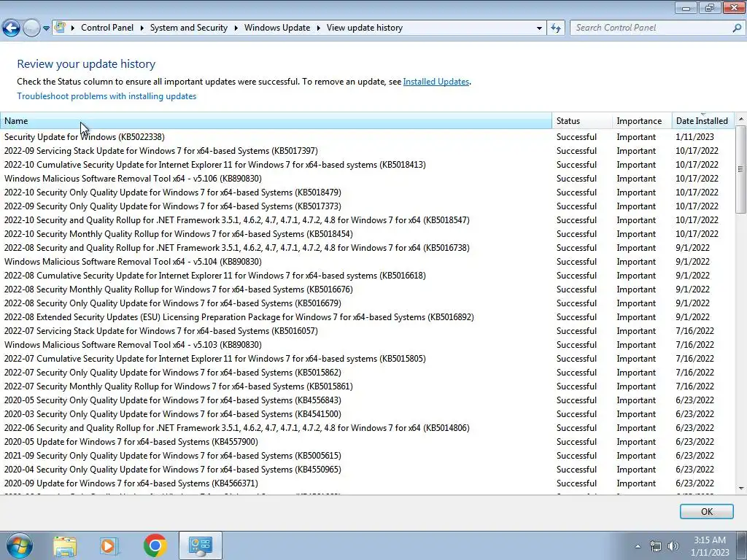
Task: Select 2020-05 Security Only Update KB4556843
Action: [367, 400]
